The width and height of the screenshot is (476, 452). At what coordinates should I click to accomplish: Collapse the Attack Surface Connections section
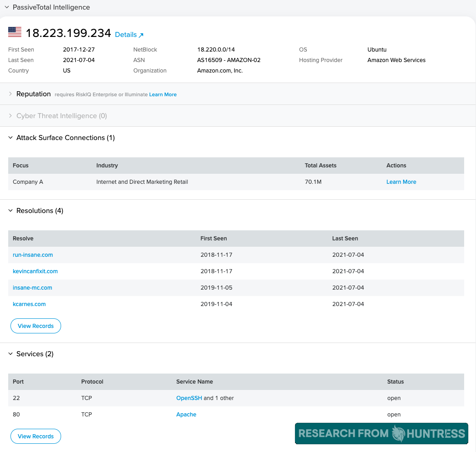[x=10, y=137]
